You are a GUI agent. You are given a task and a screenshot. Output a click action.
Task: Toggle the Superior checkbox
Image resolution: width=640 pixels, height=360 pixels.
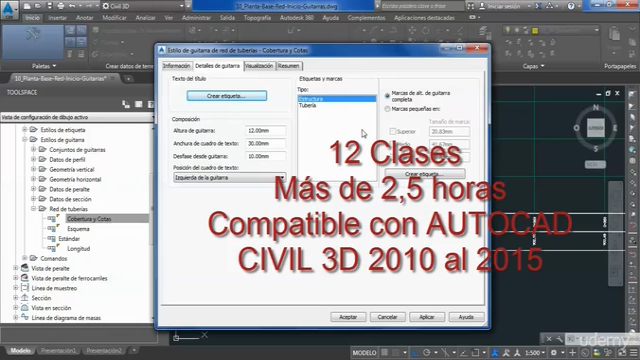coord(393,131)
